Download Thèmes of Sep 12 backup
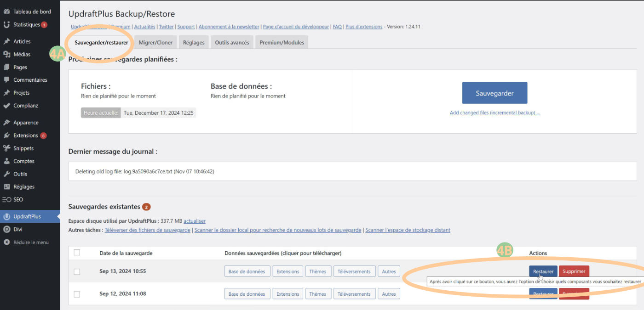Image resolution: width=644 pixels, height=310 pixels. 318,294
